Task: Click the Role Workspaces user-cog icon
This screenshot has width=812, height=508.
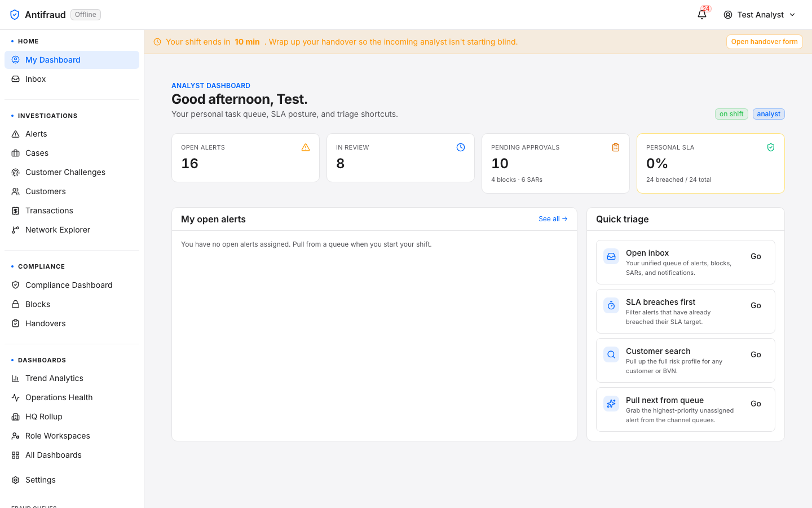Action: (x=16, y=436)
